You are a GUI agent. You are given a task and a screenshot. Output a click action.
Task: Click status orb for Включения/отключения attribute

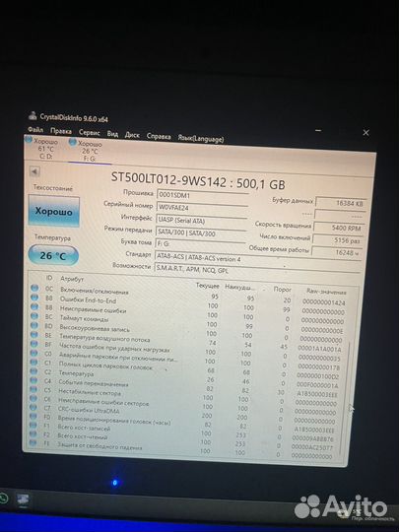pyautogui.click(x=34, y=288)
